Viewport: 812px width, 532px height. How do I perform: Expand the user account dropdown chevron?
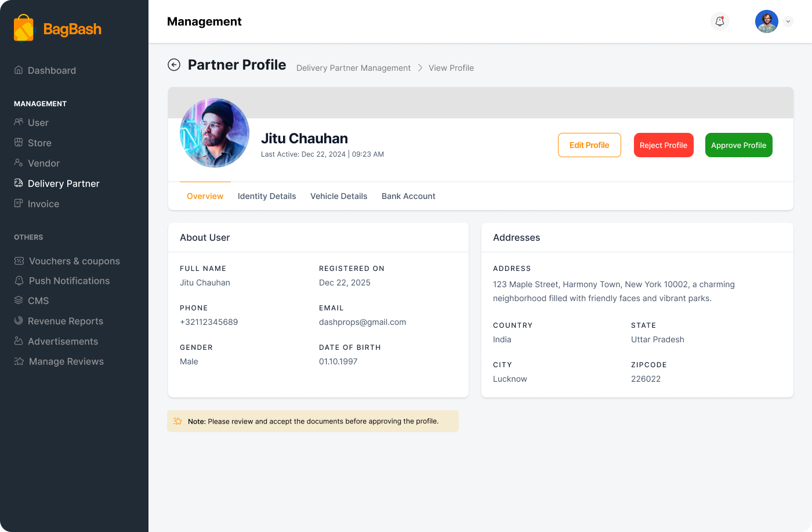coord(788,21)
